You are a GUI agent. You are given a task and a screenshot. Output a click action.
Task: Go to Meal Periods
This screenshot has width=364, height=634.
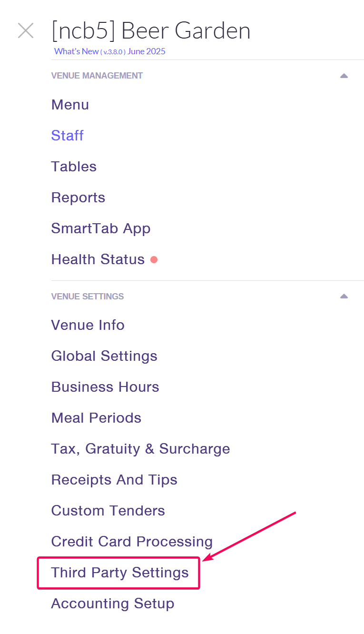pyautogui.click(x=96, y=418)
